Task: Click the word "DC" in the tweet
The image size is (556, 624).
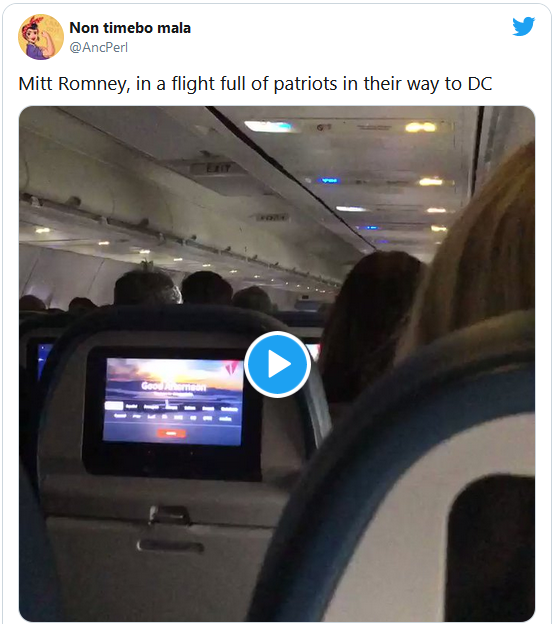Action: 480,84
